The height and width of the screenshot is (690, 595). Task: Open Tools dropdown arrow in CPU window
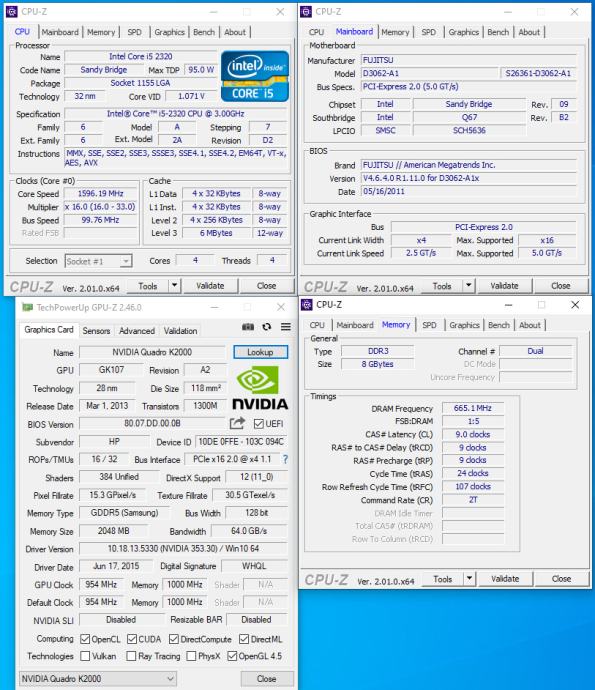click(175, 286)
